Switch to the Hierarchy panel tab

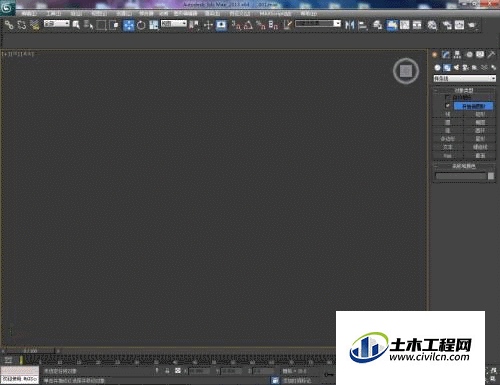pos(457,55)
